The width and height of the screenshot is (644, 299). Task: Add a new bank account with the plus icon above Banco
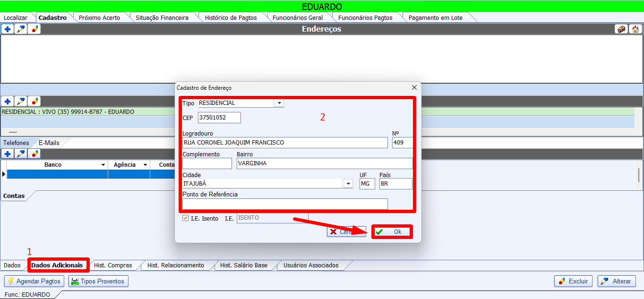(8, 154)
